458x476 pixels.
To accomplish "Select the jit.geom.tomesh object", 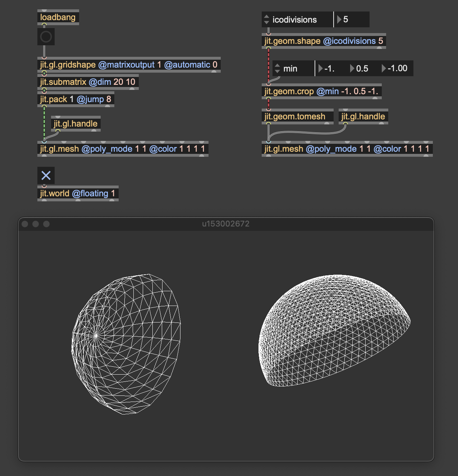I will [x=298, y=116].
